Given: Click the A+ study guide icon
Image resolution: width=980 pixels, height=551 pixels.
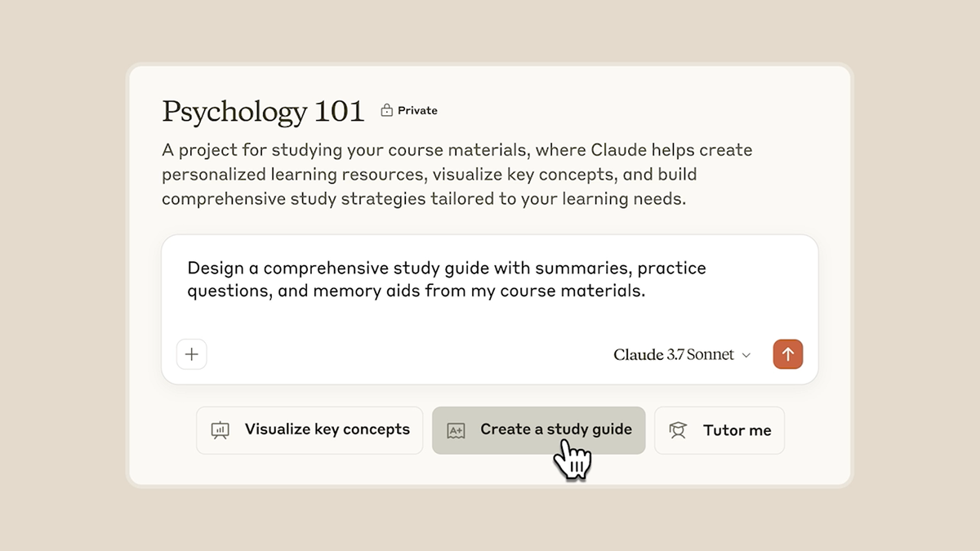Looking at the screenshot, I should point(456,430).
